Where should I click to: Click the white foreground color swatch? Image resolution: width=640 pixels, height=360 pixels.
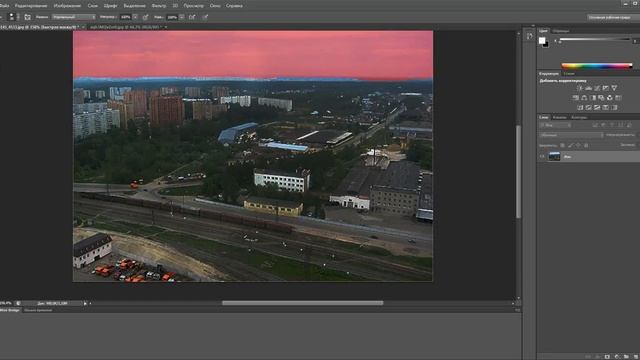click(542, 40)
